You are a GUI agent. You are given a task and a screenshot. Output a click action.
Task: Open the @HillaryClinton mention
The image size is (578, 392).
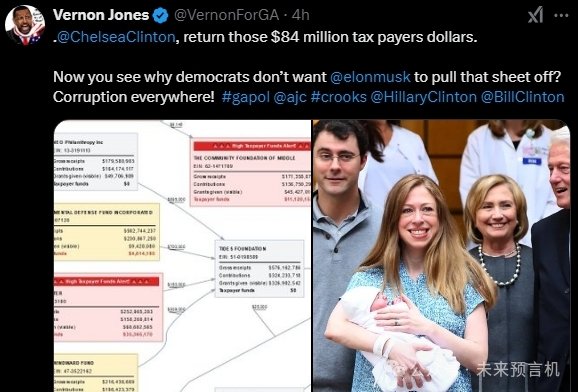click(x=424, y=97)
